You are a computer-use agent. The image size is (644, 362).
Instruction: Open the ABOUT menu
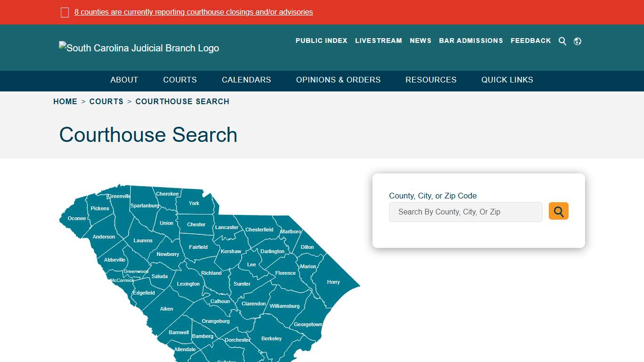pos(124,80)
